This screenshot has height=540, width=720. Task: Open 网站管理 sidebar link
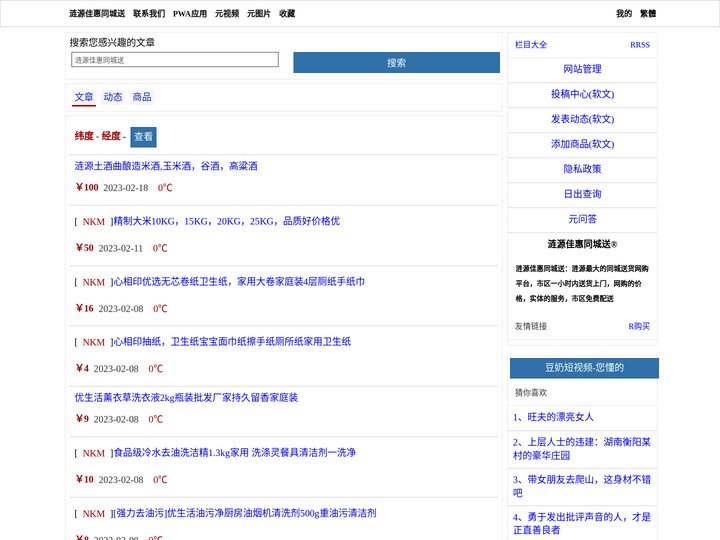pyautogui.click(x=582, y=69)
